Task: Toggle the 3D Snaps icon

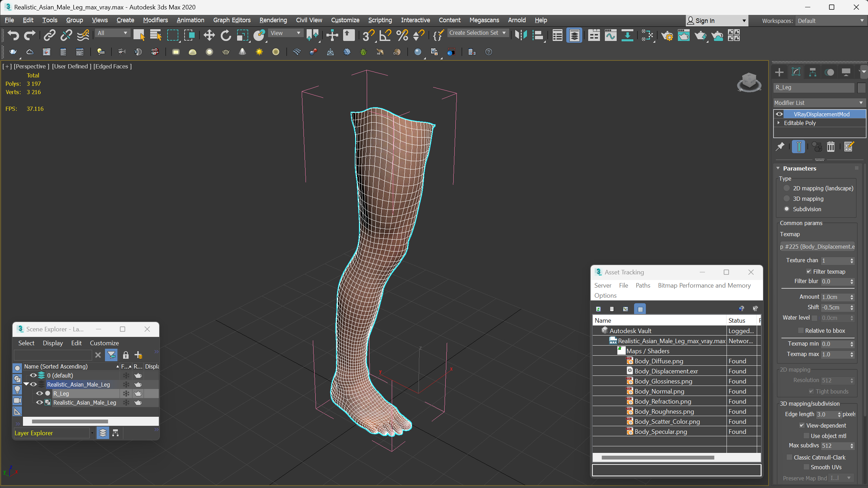Action: coord(368,35)
